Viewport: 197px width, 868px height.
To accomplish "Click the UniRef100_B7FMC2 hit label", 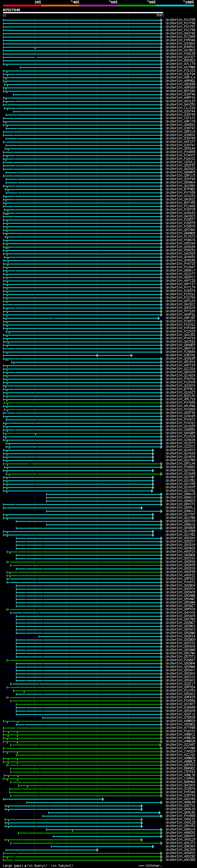I will point(180,389).
